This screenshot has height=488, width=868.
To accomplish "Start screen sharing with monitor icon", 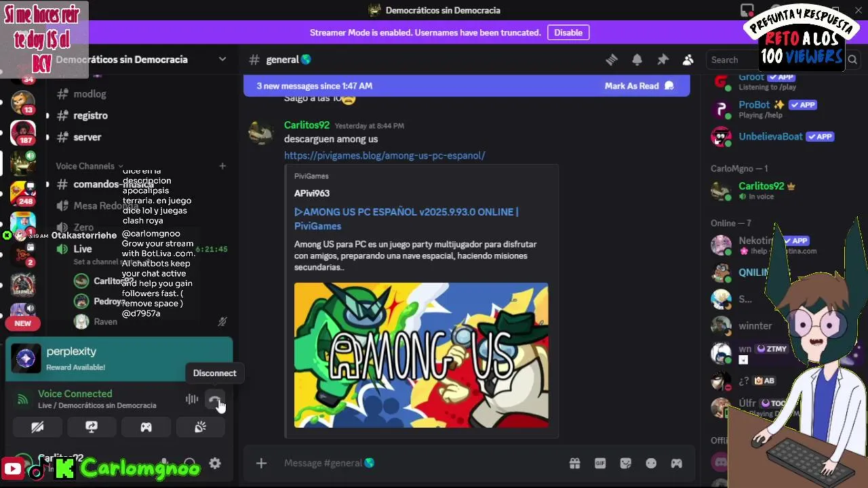I will [92, 427].
